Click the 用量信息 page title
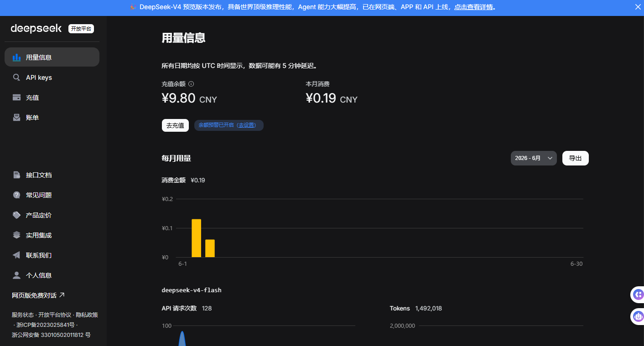This screenshot has width=644, height=346. (x=183, y=38)
